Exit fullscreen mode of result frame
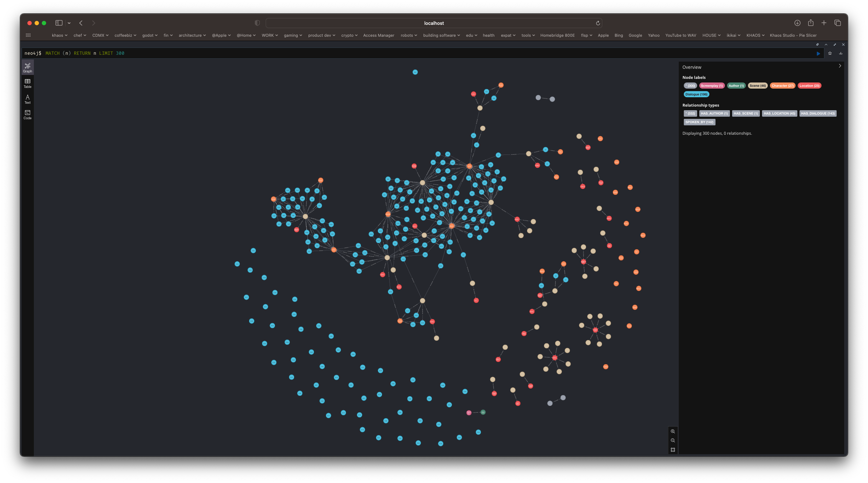The width and height of the screenshot is (868, 483). pos(834,45)
